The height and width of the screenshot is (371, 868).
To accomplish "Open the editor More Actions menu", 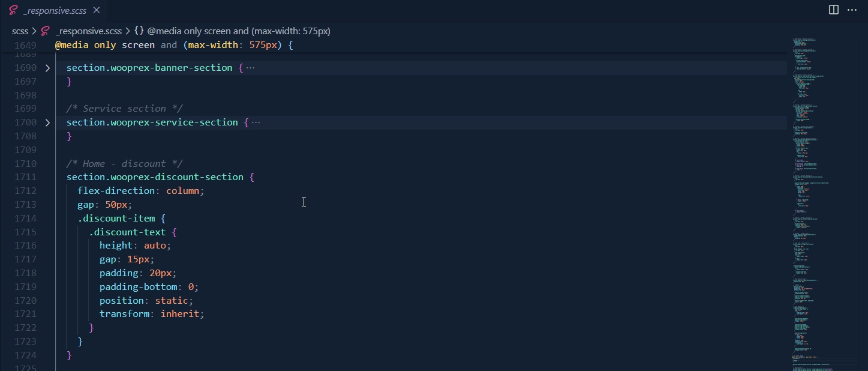I will click(x=852, y=10).
